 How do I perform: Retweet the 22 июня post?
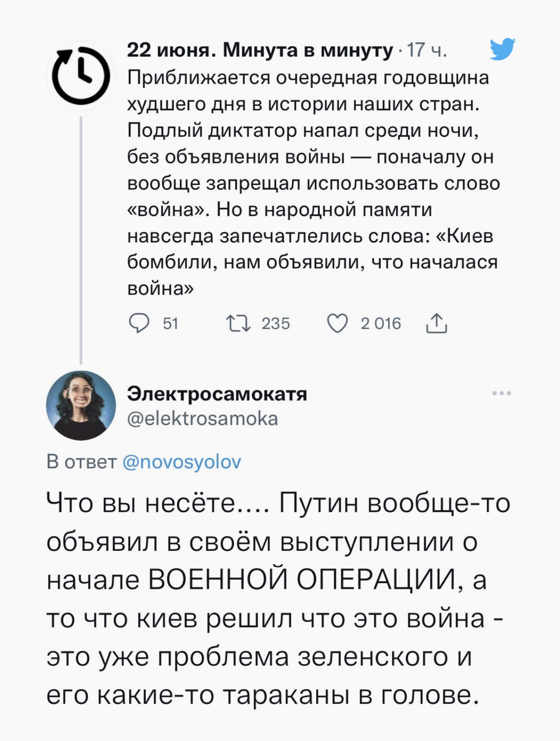click(x=238, y=324)
